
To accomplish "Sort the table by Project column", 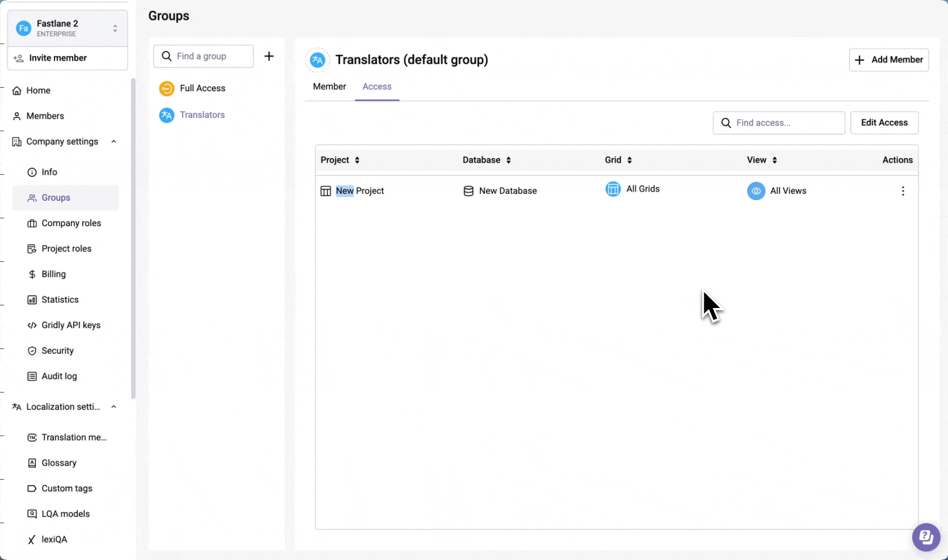I will 357,160.
